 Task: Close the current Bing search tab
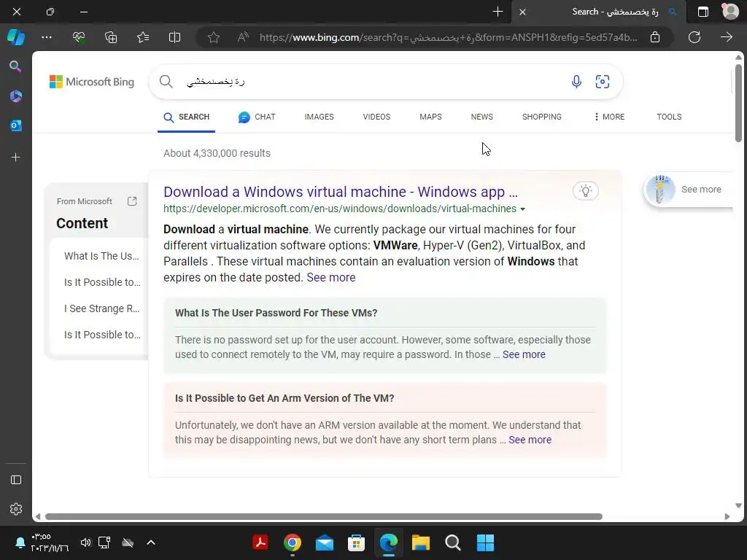[522, 12]
